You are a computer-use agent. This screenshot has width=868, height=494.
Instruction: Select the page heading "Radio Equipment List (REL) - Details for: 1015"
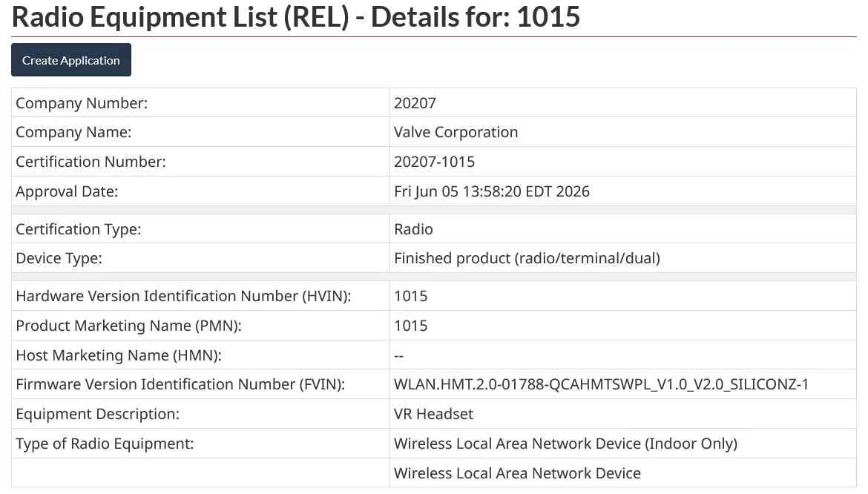(x=295, y=16)
